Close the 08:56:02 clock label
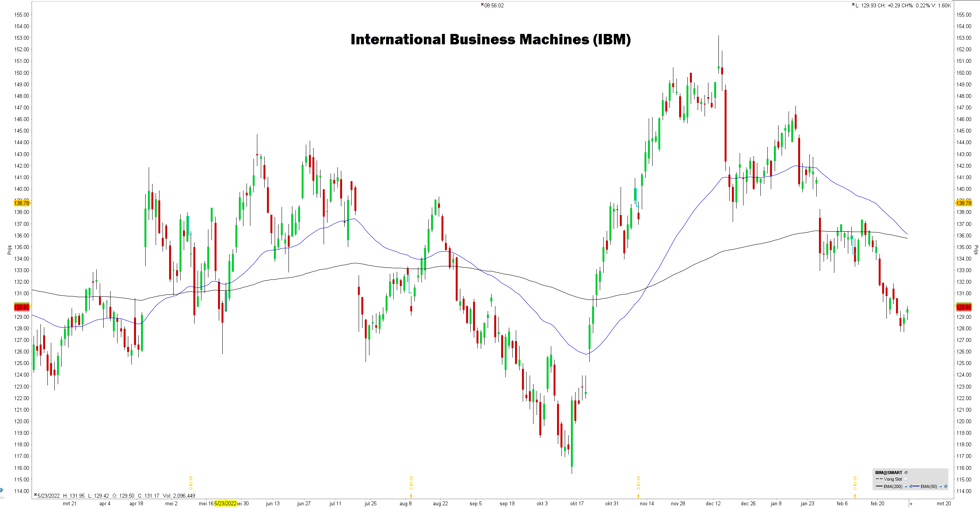This screenshot has width=980, height=508. coord(482,5)
